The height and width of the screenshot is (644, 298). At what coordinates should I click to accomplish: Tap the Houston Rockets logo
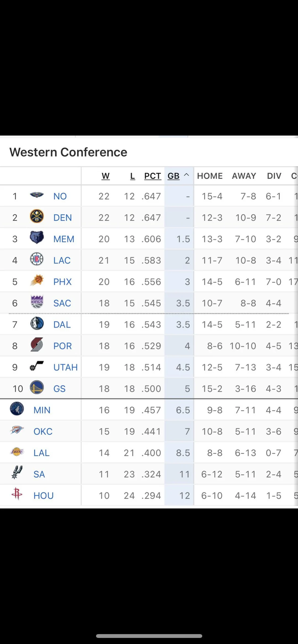click(x=17, y=494)
